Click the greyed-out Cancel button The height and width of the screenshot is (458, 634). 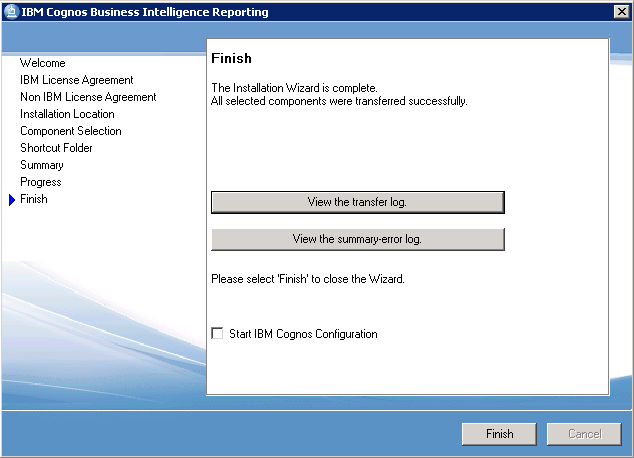click(x=584, y=434)
